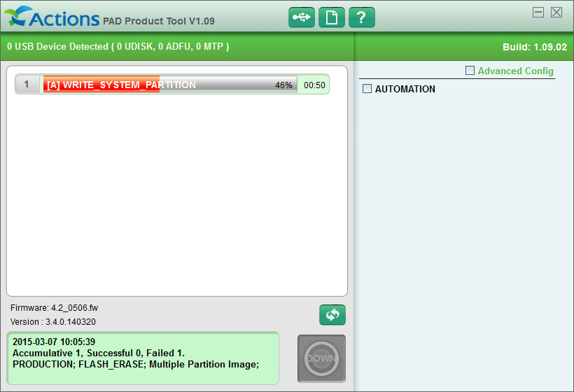Start download with the DOWN button

tap(321, 358)
